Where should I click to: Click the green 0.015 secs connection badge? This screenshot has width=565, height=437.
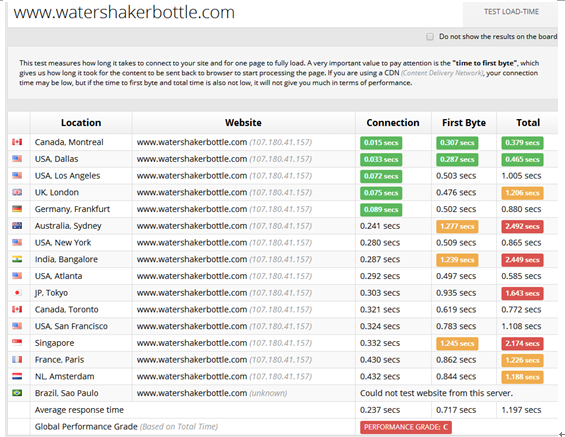381,143
